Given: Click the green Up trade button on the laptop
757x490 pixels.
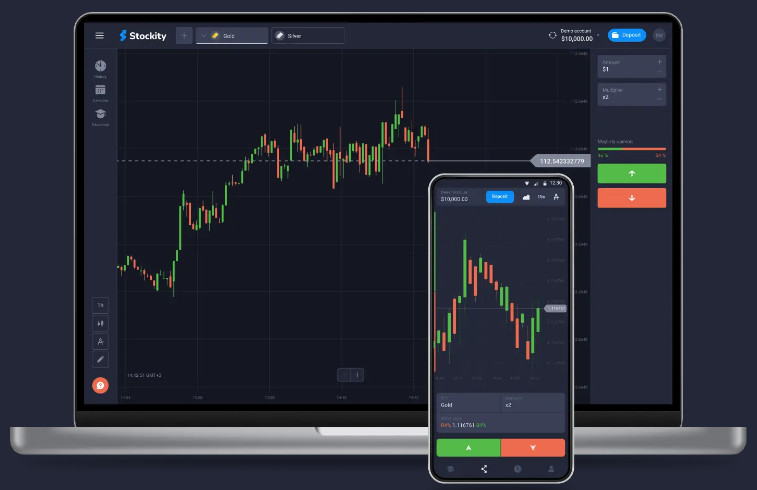Looking at the screenshot, I should 631,173.
